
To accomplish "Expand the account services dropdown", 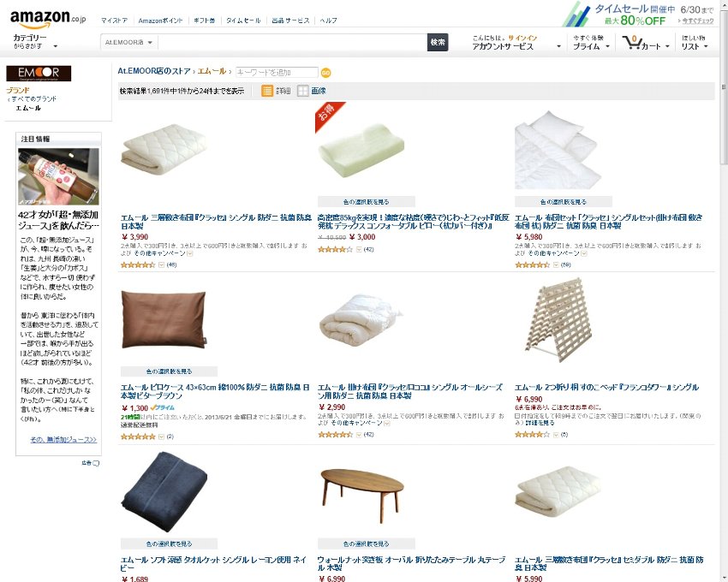I will coord(516,42).
